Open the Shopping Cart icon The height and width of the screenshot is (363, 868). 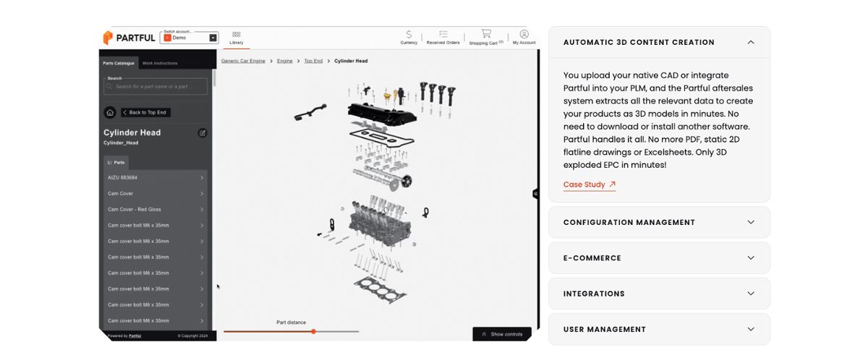pos(485,34)
